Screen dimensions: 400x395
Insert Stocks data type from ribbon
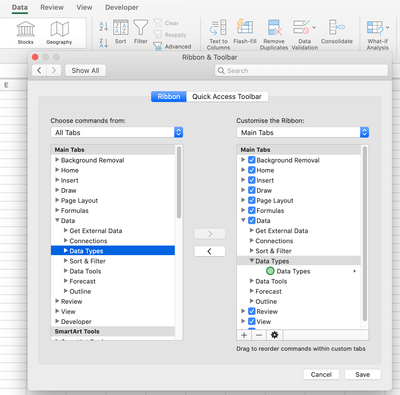(x=26, y=33)
